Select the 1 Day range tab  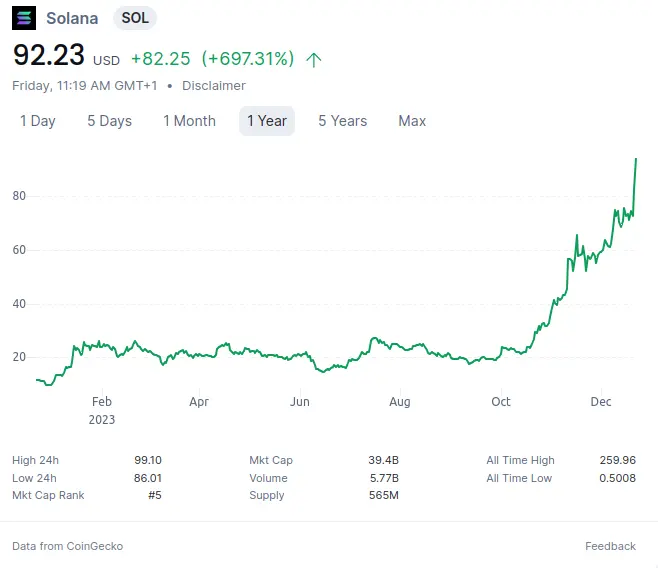coord(38,121)
